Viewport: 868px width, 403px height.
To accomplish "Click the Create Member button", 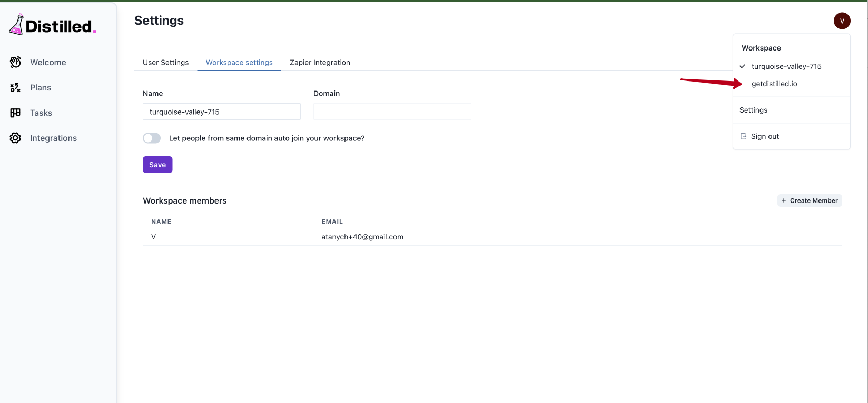I will click(810, 200).
